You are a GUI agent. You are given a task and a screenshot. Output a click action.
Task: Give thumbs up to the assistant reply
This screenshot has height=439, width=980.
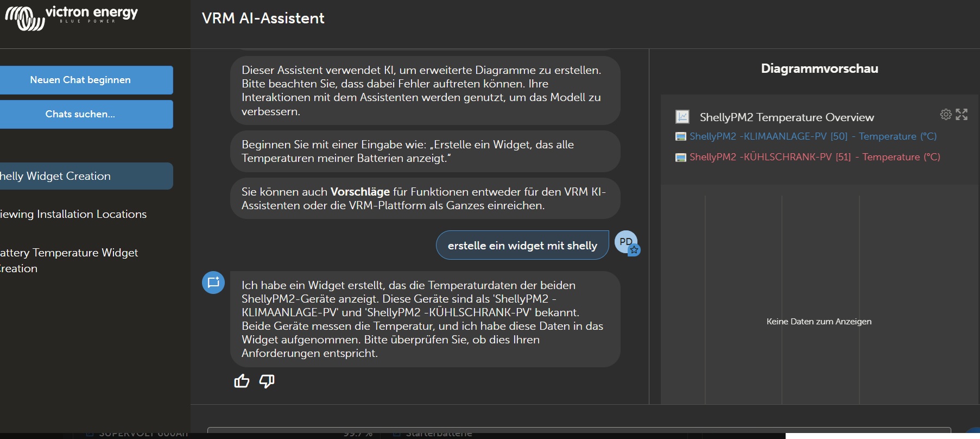[x=242, y=381]
